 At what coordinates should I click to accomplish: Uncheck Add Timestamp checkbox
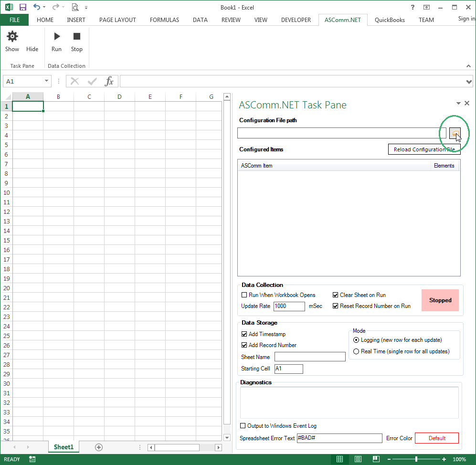pos(244,334)
